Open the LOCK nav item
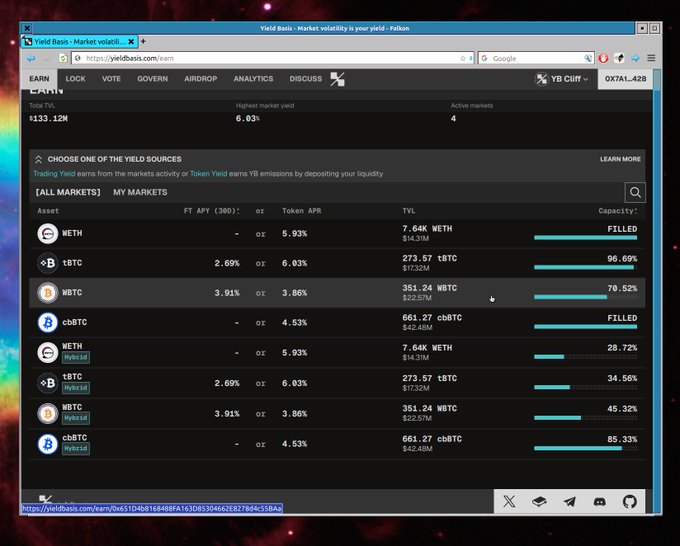Image resolution: width=680 pixels, height=546 pixels. point(75,79)
